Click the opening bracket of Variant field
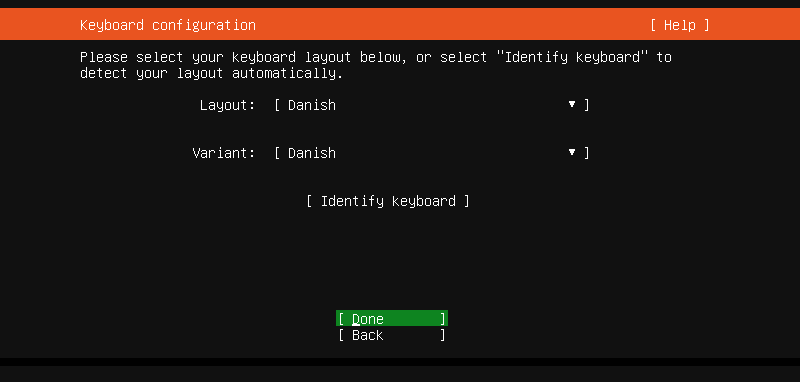 (277, 153)
